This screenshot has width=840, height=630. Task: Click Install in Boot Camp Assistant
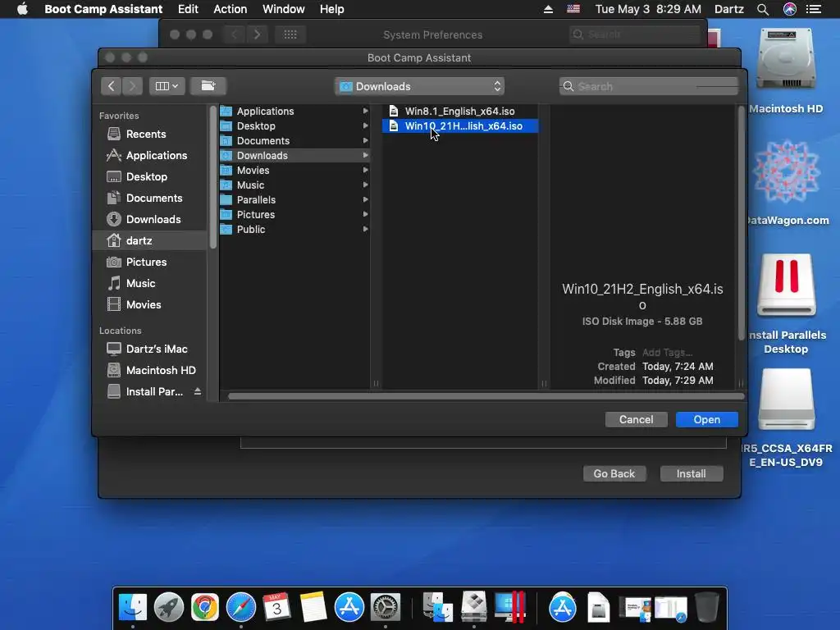691,473
